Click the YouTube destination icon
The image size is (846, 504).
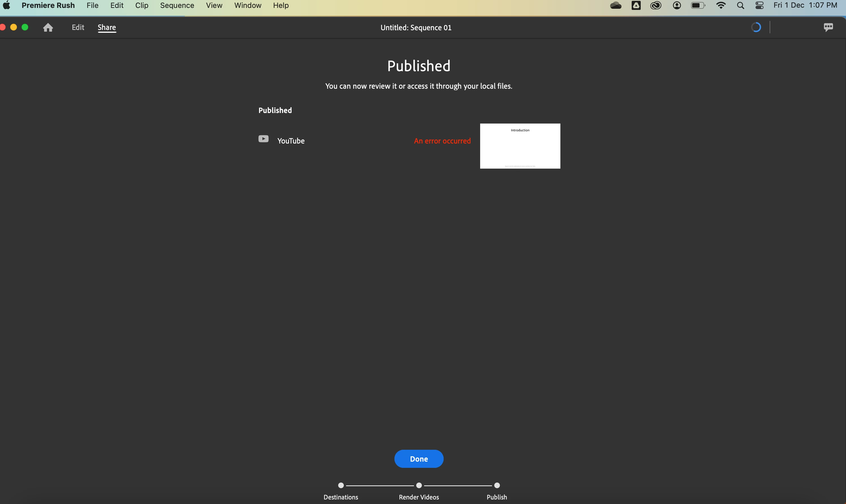coord(264,139)
